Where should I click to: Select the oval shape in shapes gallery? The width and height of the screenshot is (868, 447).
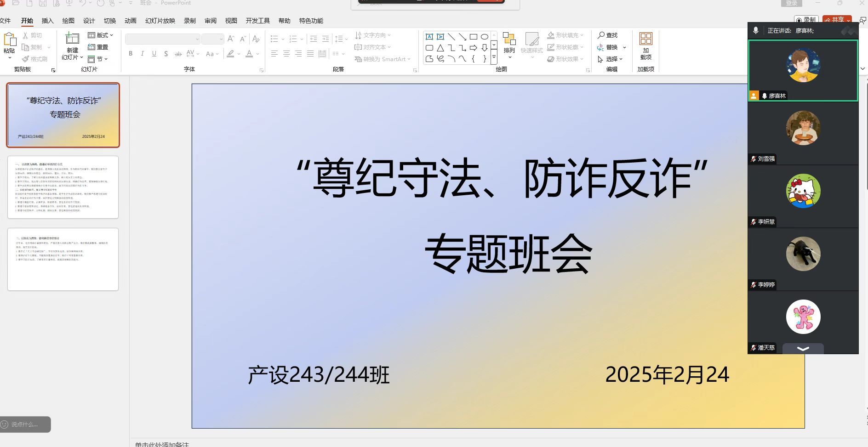485,37
